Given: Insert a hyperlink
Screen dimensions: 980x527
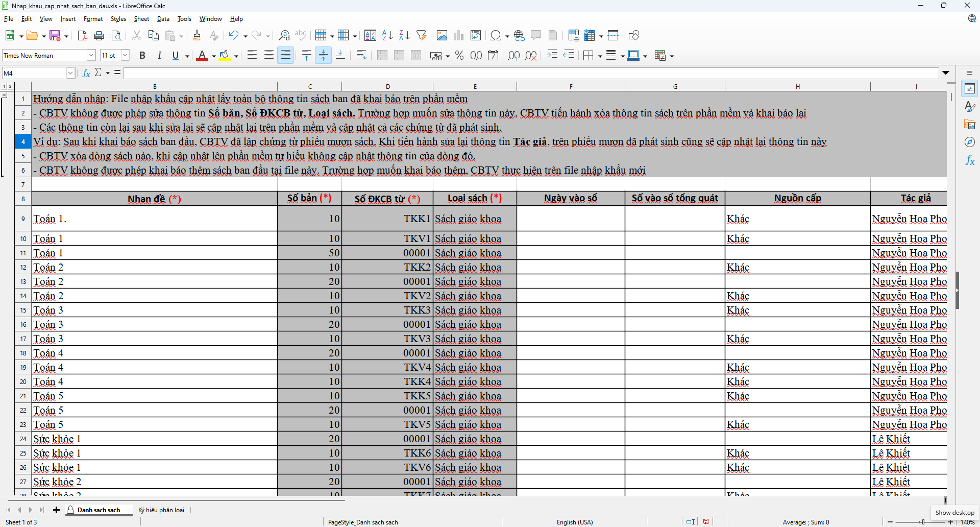Looking at the screenshot, I should tap(519, 35).
